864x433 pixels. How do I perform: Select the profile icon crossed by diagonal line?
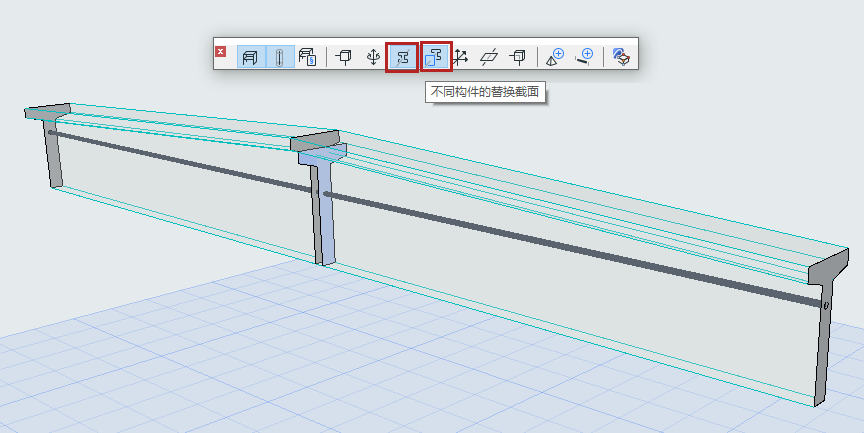(402, 57)
